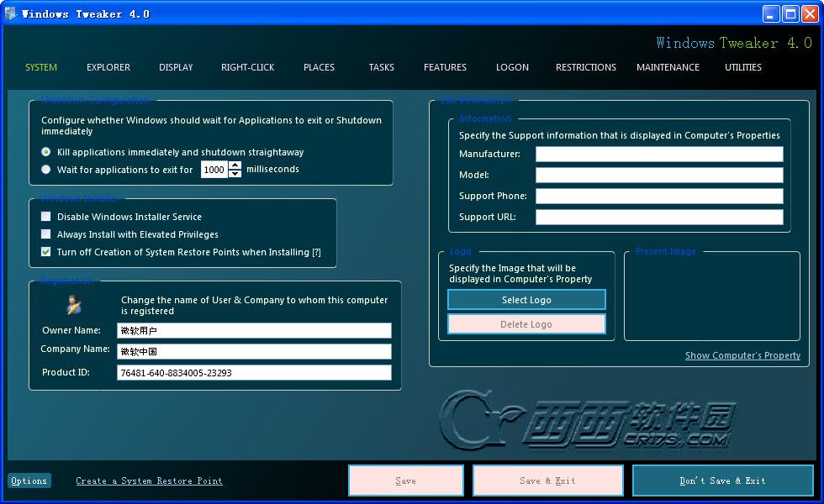The image size is (824, 504).
Task: Click the Support Phone input field
Action: (659, 196)
